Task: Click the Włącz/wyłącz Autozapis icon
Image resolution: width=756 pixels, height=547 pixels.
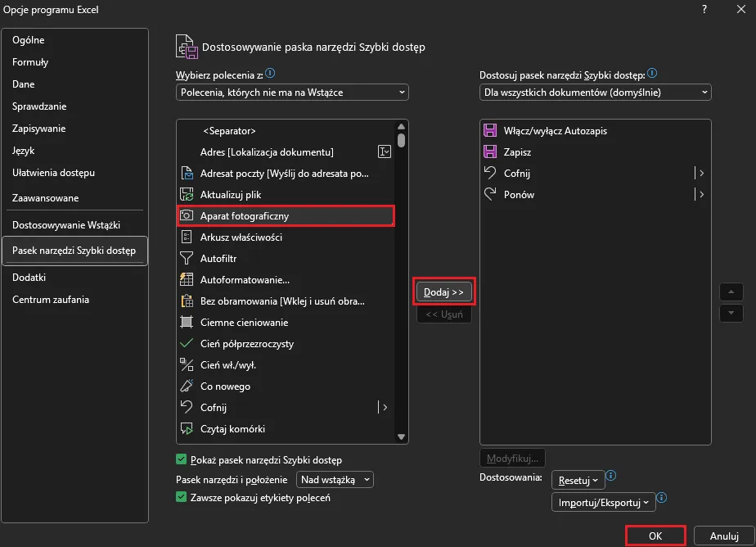Action: point(491,131)
